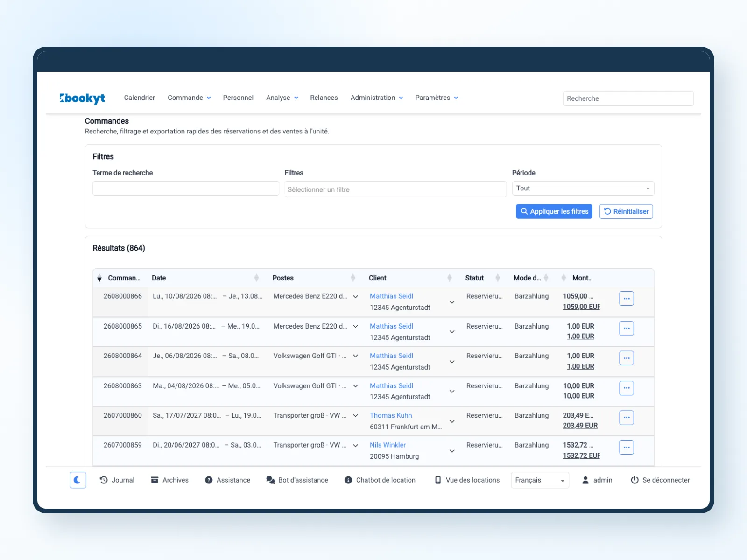Open Vue des locations tablet icon
This screenshot has width=747, height=560.
pyautogui.click(x=438, y=480)
